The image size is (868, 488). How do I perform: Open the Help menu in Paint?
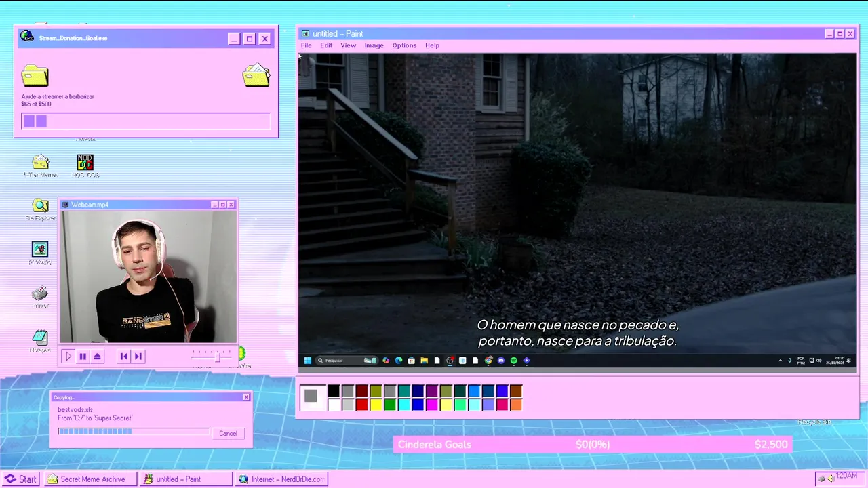pos(432,45)
